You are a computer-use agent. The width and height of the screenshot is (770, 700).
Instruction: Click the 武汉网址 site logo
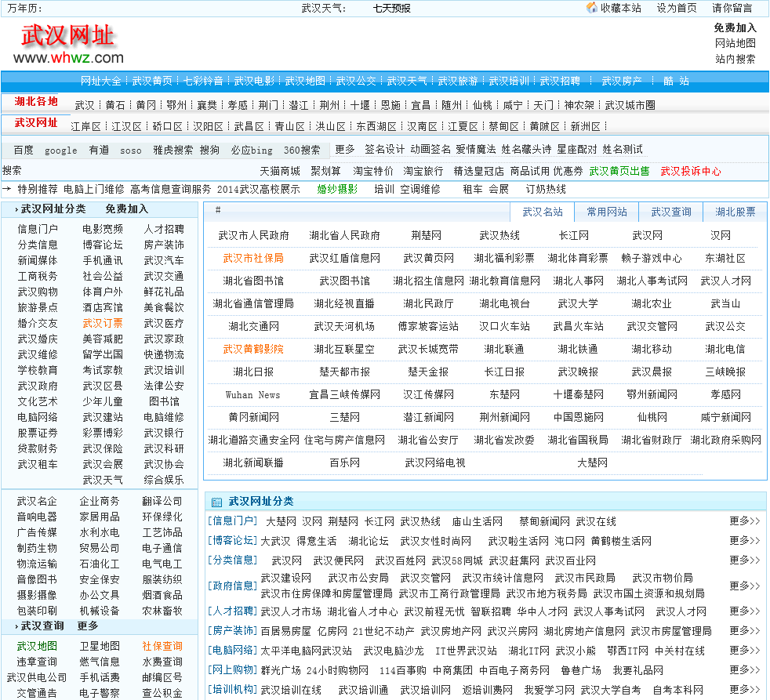68,44
